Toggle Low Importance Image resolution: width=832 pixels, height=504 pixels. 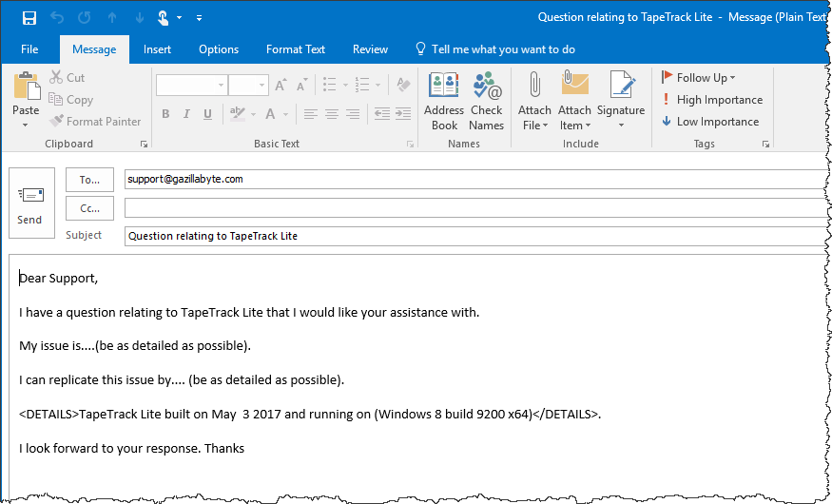[x=710, y=121]
